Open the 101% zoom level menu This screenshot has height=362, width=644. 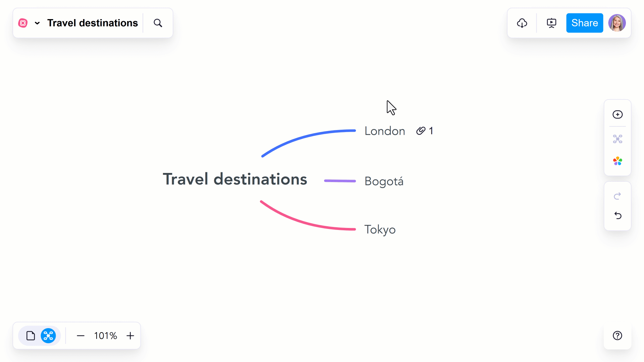(105, 336)
